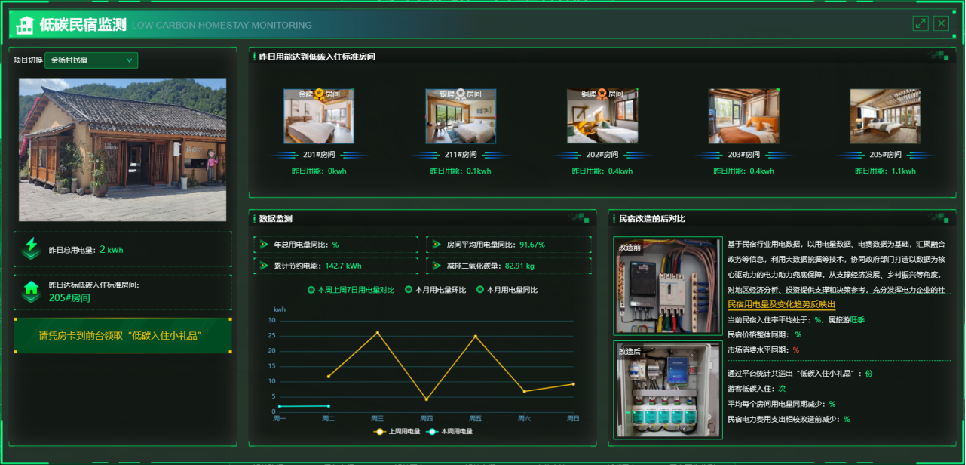Open the 改造前 electrical panel photo
The width and height of the screenshot is (966, 465).
click(x=666, y=288)
